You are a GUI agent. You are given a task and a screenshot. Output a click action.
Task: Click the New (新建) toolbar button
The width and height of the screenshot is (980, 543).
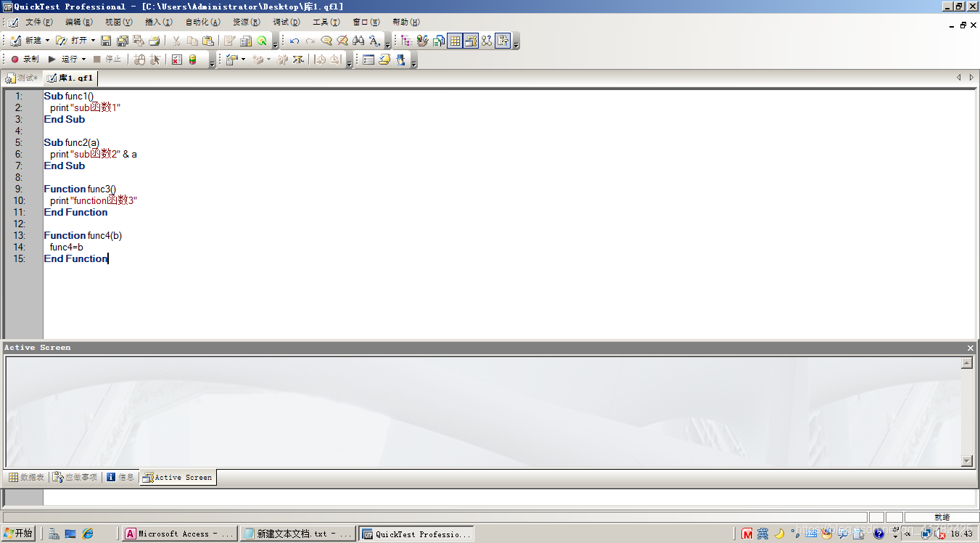25,41
